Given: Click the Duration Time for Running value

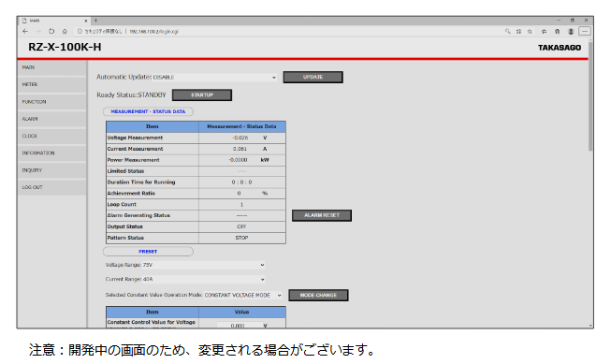Looking at the screenshot, I should (241, 182).
